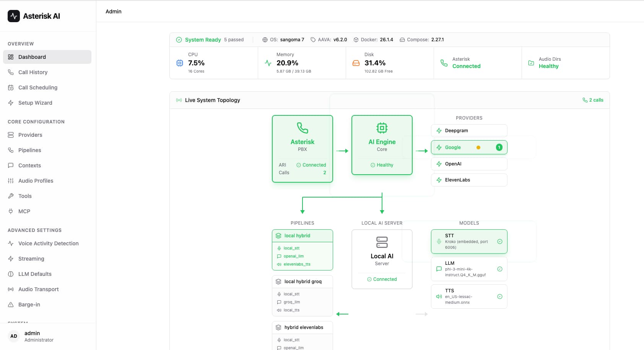Image resolution: width=644 pixels, height=350 pixels.
Task: Click the Asterisk AI logo icon
Action: [14, 16]
